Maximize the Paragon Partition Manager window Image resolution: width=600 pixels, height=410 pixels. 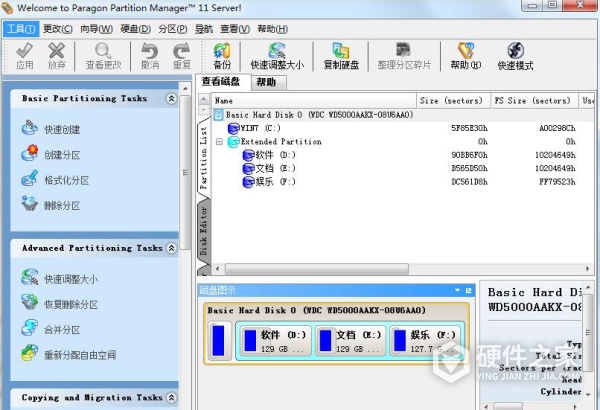pyautogui.click(x=553, y=5)
